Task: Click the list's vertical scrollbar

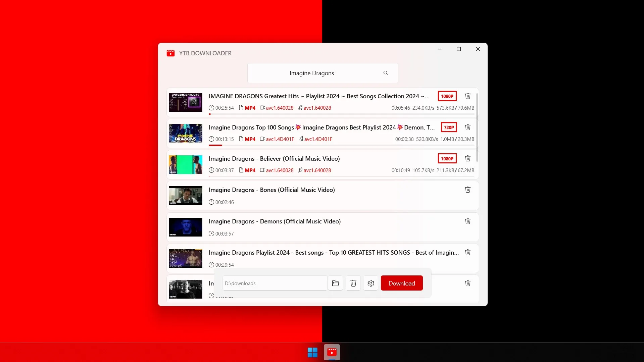Action: tap(477, 127)
